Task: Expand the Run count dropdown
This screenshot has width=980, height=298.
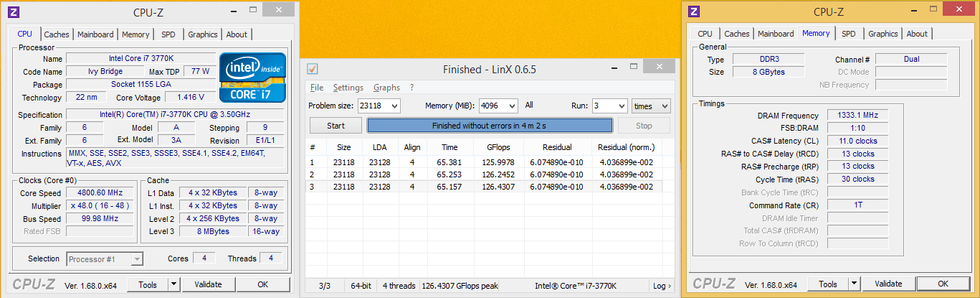Action: (621, 106)
